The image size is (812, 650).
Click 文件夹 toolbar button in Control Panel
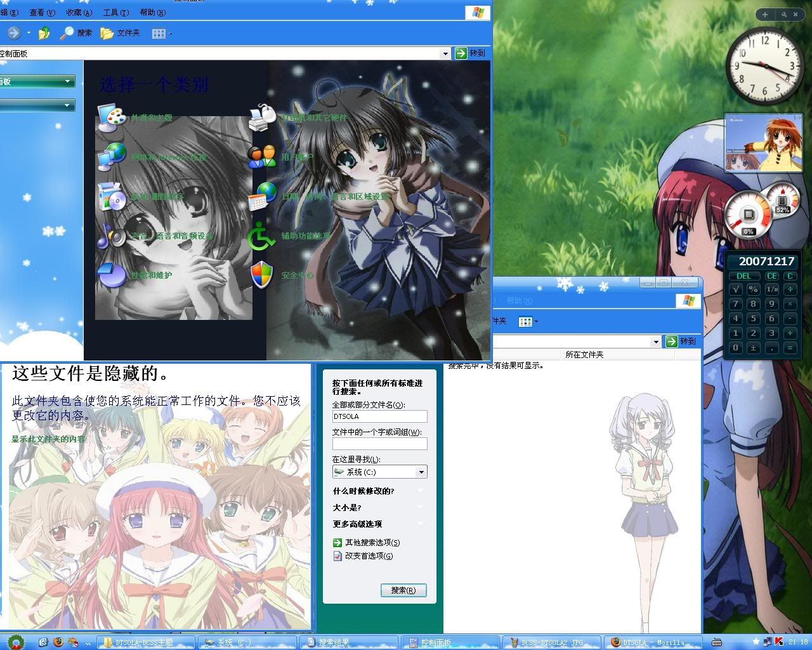click(x=120, y=33)
